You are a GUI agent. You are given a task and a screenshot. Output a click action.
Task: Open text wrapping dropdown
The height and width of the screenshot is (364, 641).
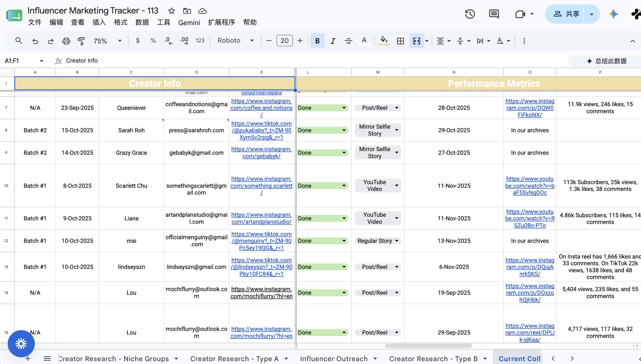click(x=483, y=41)
